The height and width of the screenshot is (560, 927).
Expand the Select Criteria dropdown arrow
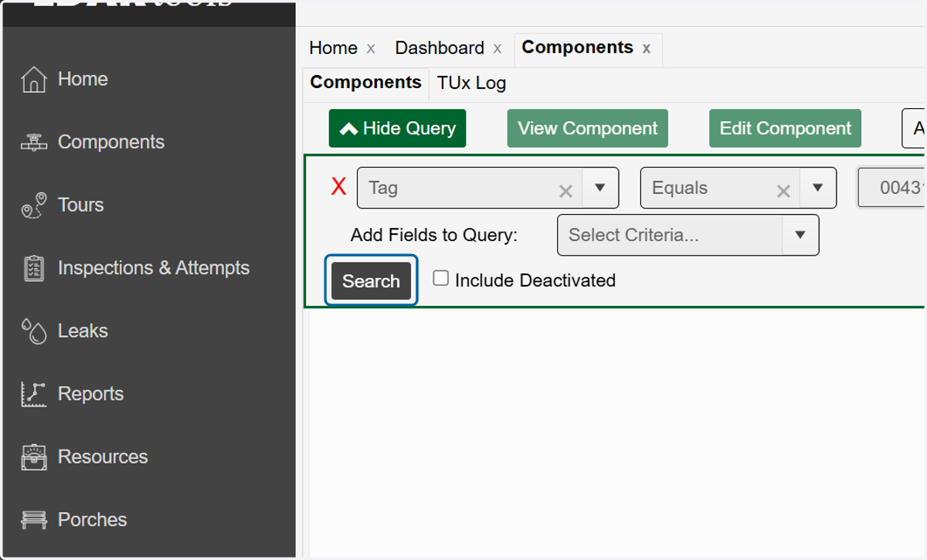(x=800, y=235)
